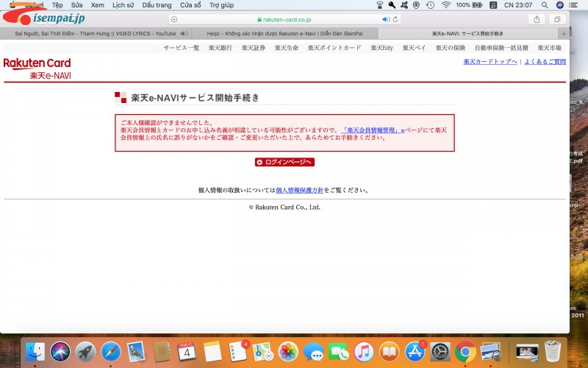Click the 楽天銀行 header link

220,48
